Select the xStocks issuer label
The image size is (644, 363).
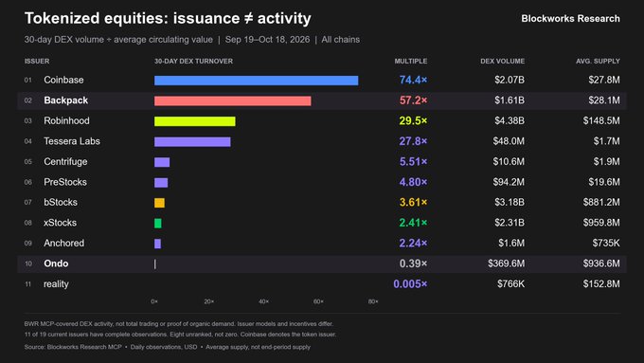[x=60, y=223]
